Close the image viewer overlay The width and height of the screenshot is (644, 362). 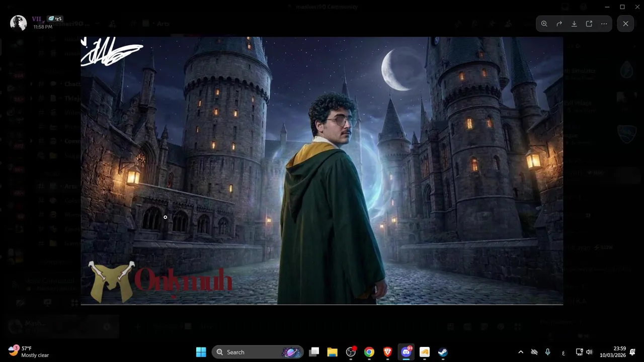click(x=625, y=24)
